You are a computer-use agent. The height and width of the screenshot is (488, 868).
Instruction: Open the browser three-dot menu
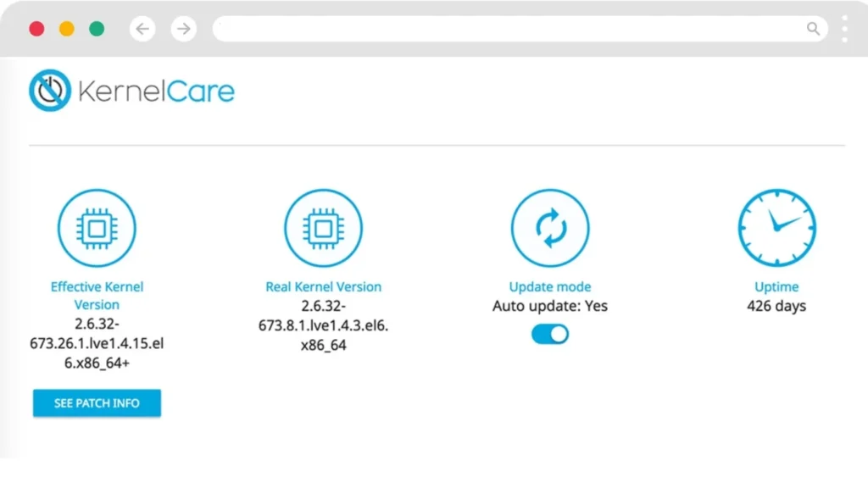(x=845, y=29)
